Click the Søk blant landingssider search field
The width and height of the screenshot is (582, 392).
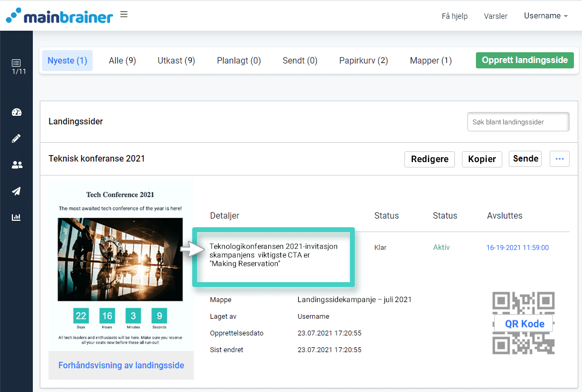point(518,122)
